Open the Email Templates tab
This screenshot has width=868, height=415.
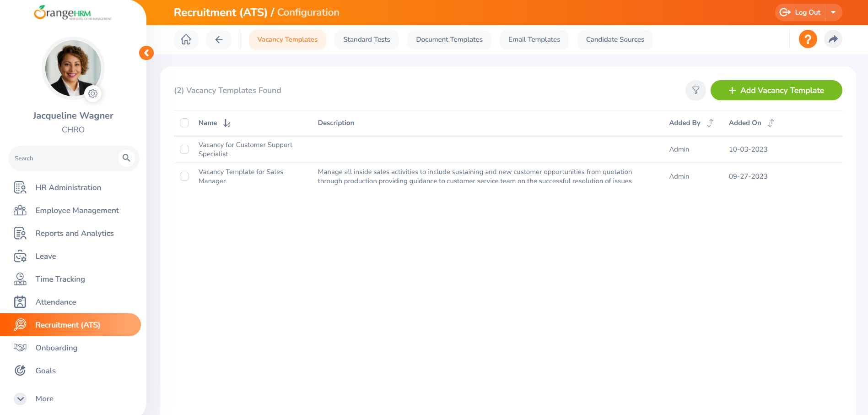click(534, 39)
